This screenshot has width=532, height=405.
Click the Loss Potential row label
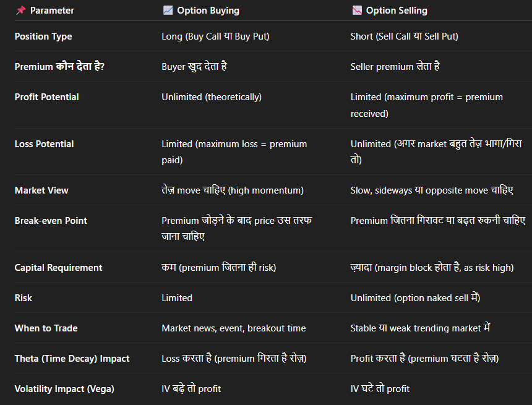click(44, 144)
